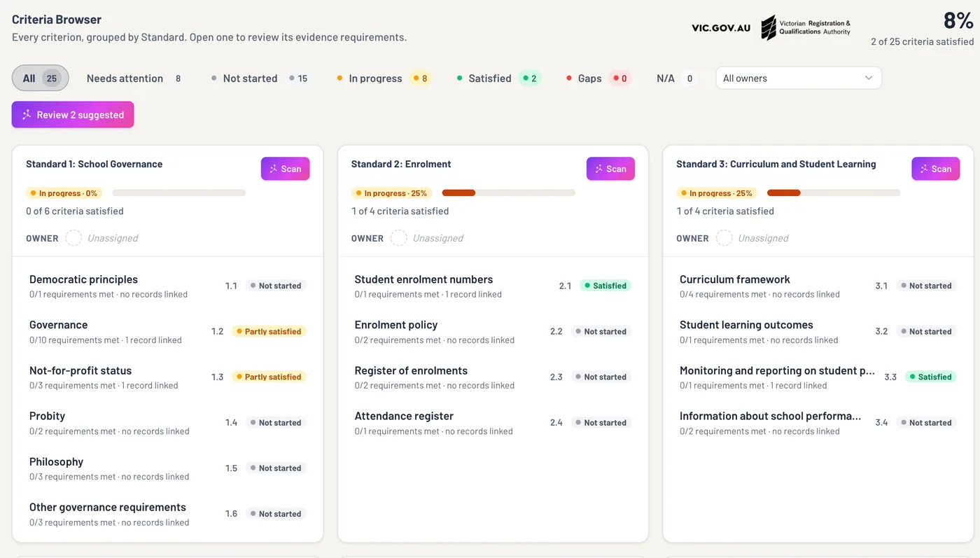Image resolution: width=980 pixels, height=558 pixels.
Task: Filter criteria by In progress
Action: (383, 78)
